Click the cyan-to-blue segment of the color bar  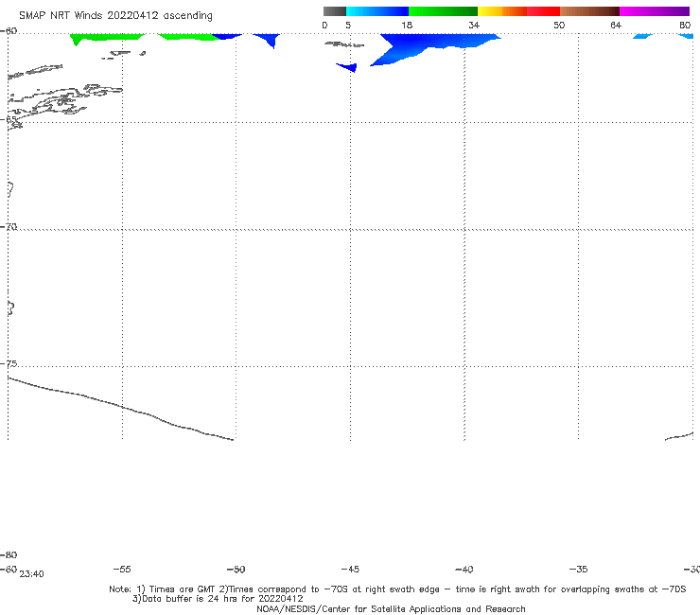tap(377, 11)
